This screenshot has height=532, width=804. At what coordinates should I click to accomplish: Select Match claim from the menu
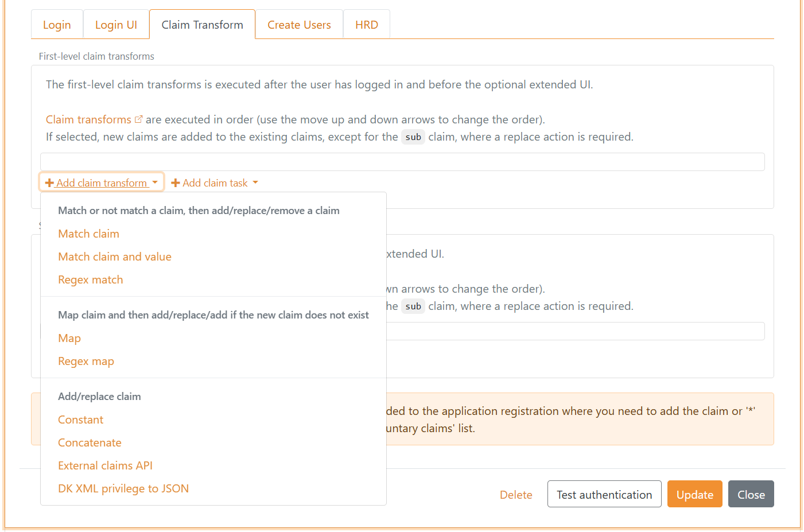(88, 234)
